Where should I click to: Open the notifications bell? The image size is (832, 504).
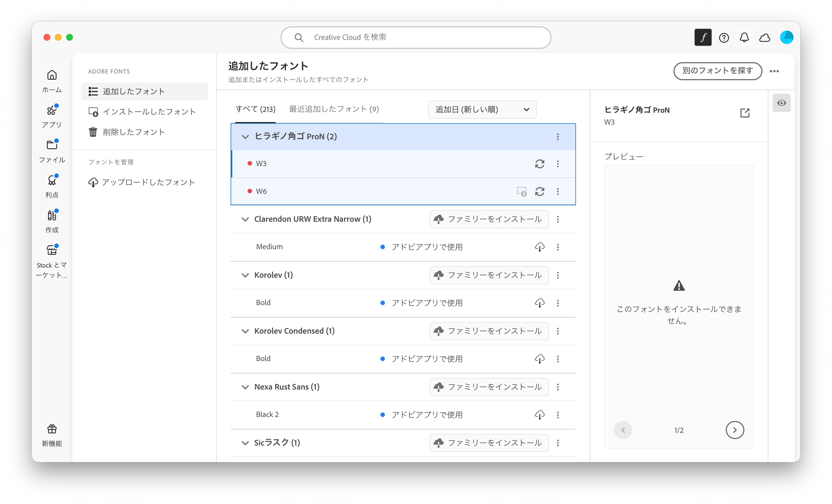pos(744,38)
